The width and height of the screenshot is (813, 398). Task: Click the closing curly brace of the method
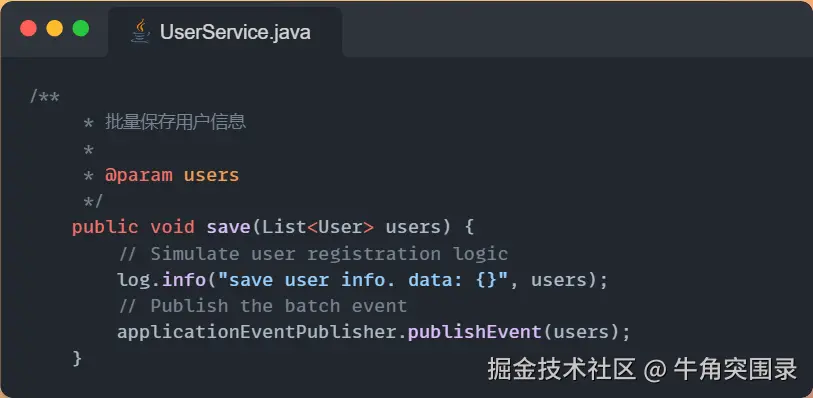77,359
